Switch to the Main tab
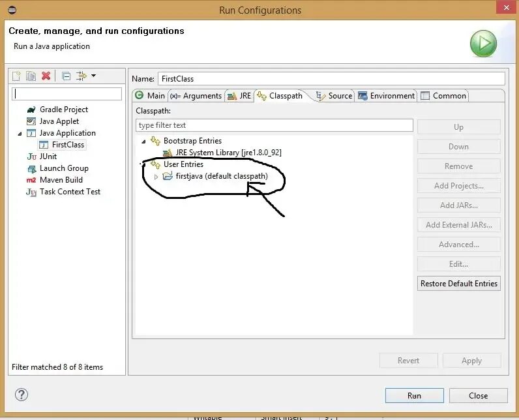The height and width of the screenshot is (420, 519). [x=150, y=96]
